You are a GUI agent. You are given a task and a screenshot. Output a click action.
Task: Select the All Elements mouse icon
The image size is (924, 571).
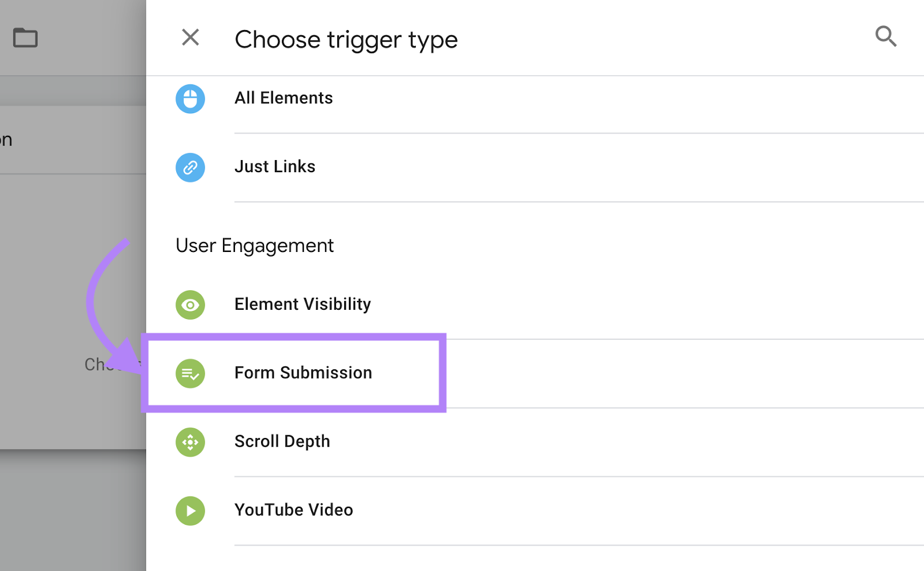click(190, 99)
